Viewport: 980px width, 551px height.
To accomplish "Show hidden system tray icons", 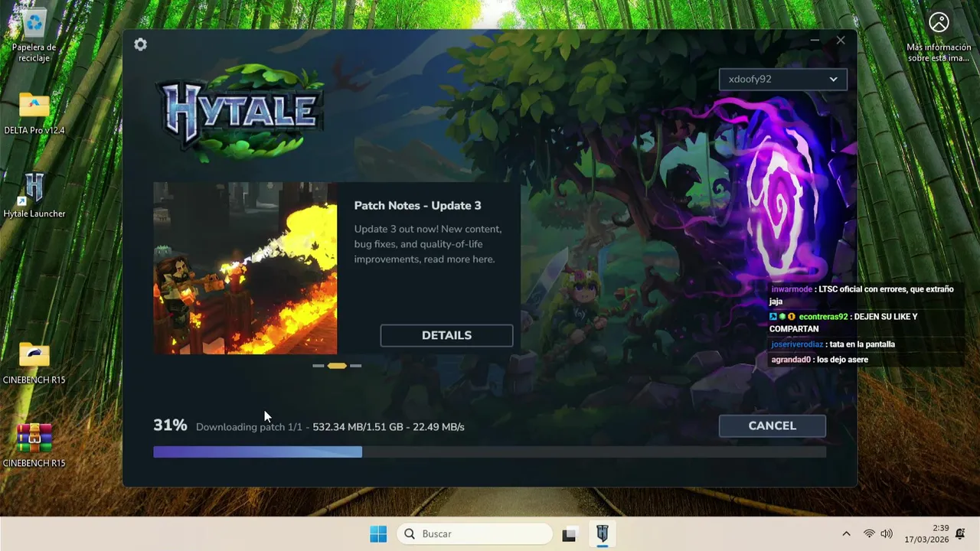I will point(846,534).
